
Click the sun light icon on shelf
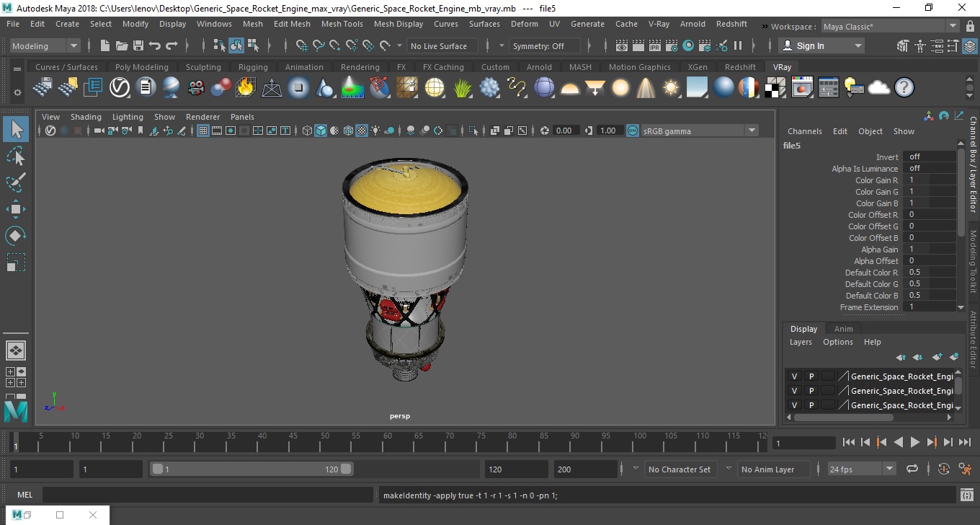[671, 88]
